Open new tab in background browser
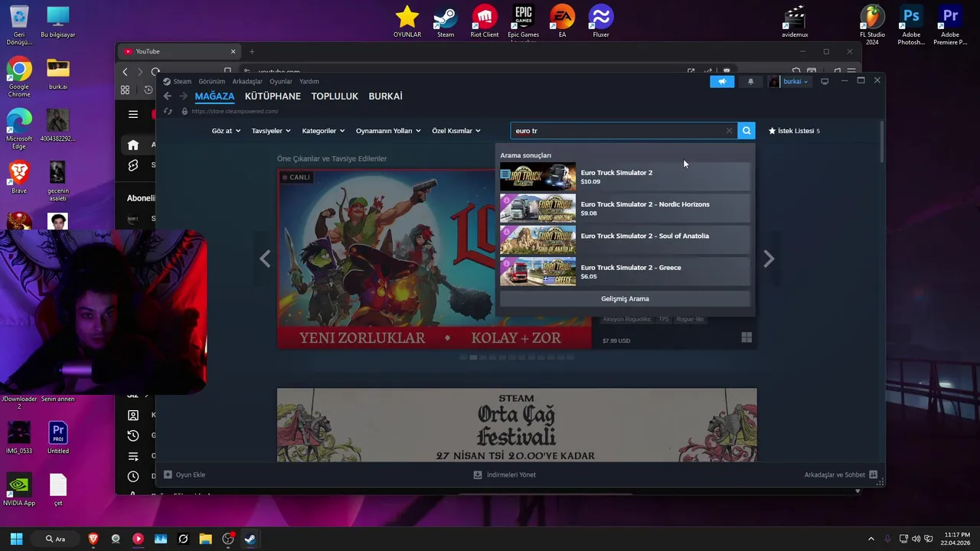This screenshot has height=551, width=980. [251, 51]
